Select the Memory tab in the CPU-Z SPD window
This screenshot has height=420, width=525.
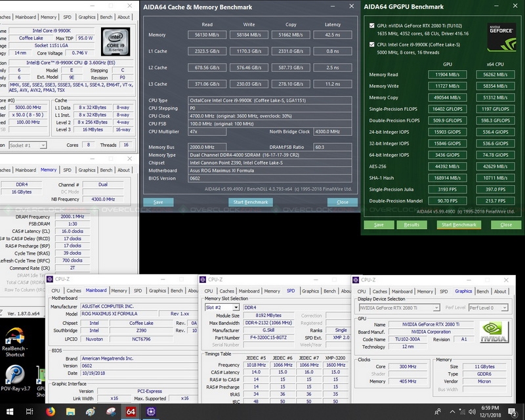(x=272, y=291)
